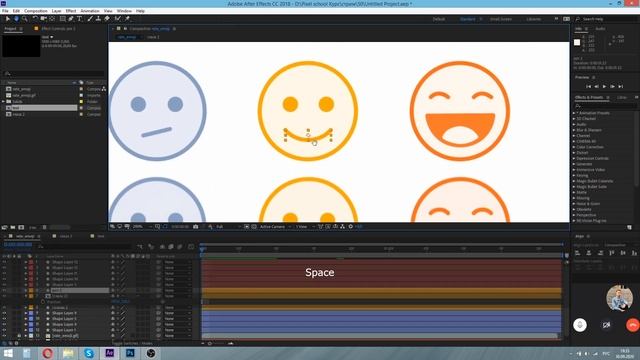Click the First Frame preview button
Viewport: 640px width, 360px height.
click(588, 87)
